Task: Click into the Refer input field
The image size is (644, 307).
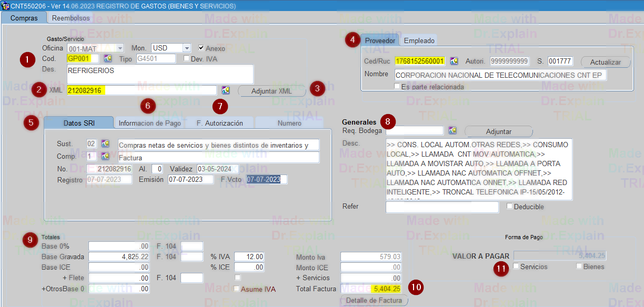Action: pos(442,207)
